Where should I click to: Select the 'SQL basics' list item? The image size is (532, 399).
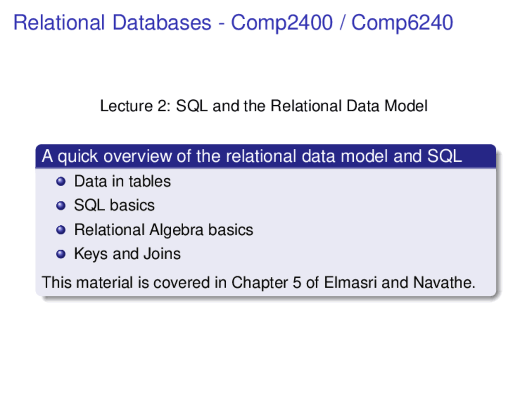(x=114, y=205)
